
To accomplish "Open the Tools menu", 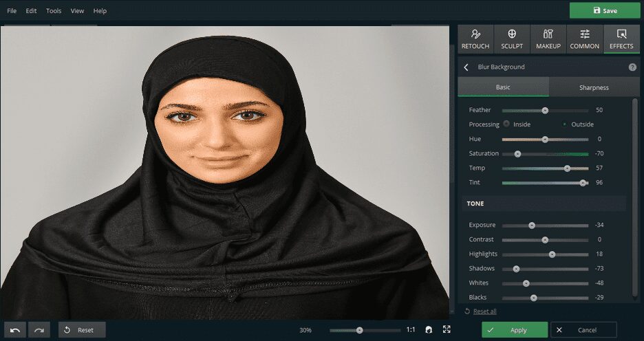I will pos(54,11).
